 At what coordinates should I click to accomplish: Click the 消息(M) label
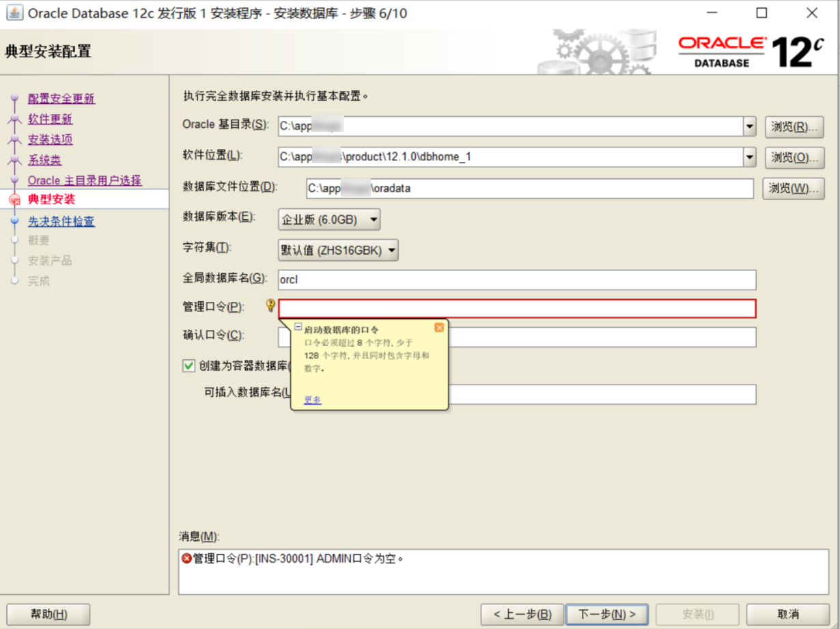[x=199, y=537]
